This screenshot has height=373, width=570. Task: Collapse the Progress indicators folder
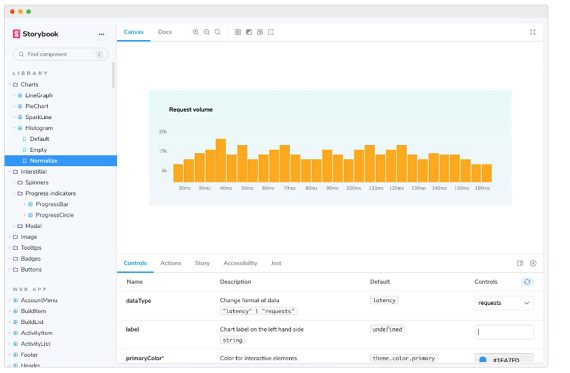pyautogui.click(x=14, y=193)
